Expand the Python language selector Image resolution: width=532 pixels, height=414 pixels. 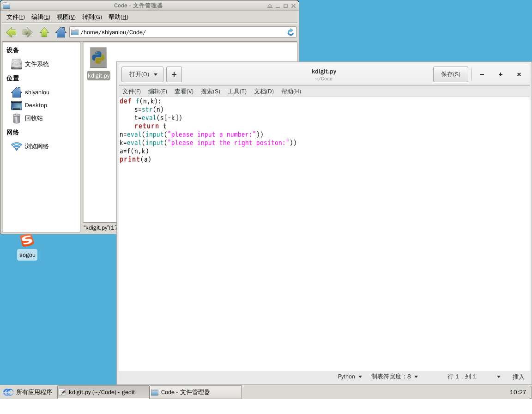coord(350,376)
